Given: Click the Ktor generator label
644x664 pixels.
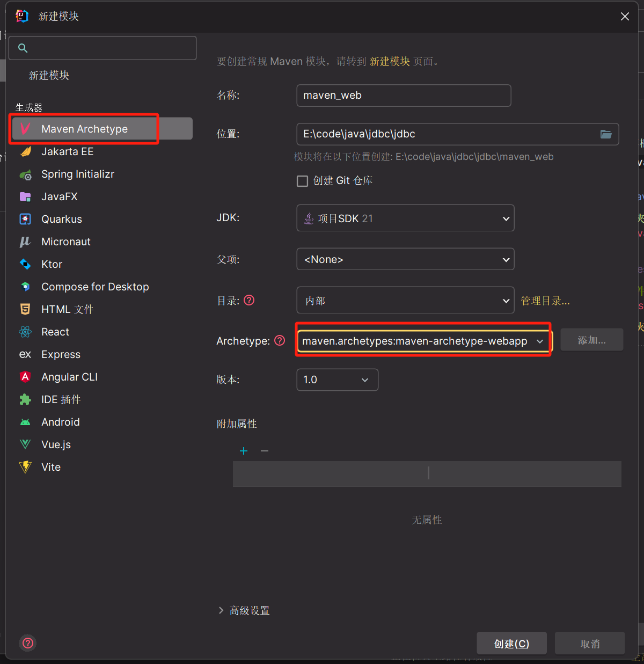Looking at the screenshot, I should tap(52, 264).
